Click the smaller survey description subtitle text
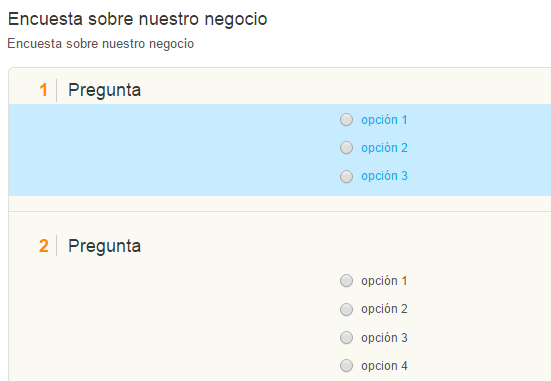Screen dimensions: 551x381 click(x=101, y=44)
